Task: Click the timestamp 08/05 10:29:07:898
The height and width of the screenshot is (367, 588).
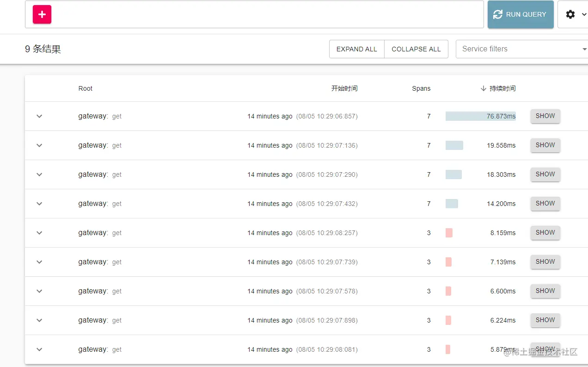Action: click(327, 320)
